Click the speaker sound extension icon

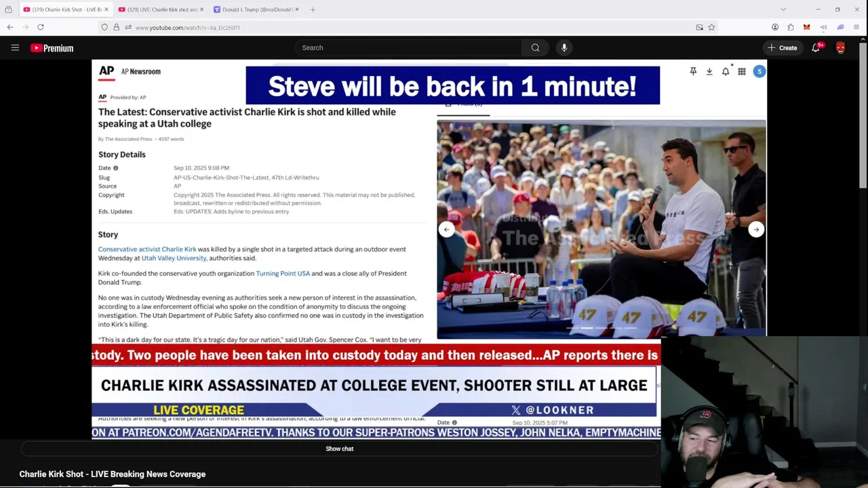[823, 27]
